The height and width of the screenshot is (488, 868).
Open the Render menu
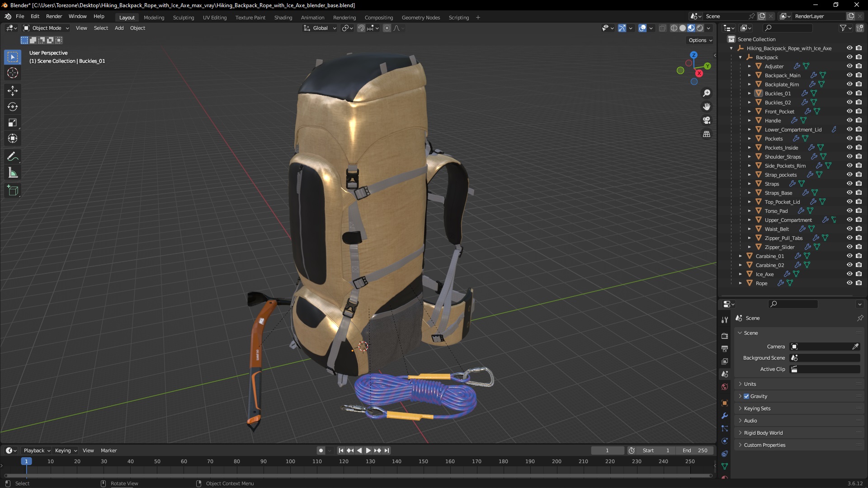54,16
